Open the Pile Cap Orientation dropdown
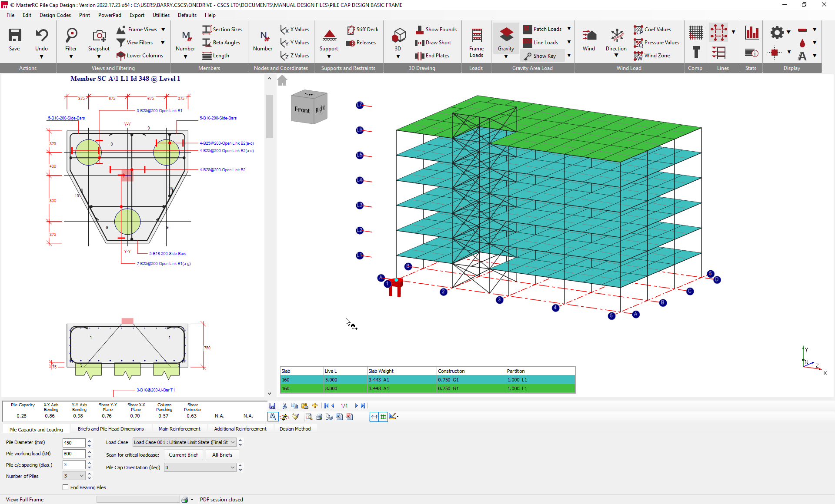Image resolution: width=835 pixels, height=504 pixels. pyautogui.click(x=233, y=468)
